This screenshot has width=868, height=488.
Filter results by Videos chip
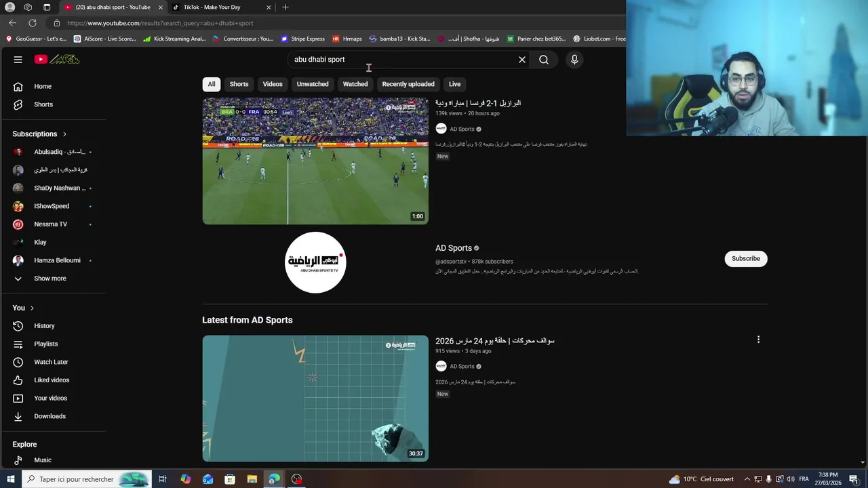[x=273, y=84]
